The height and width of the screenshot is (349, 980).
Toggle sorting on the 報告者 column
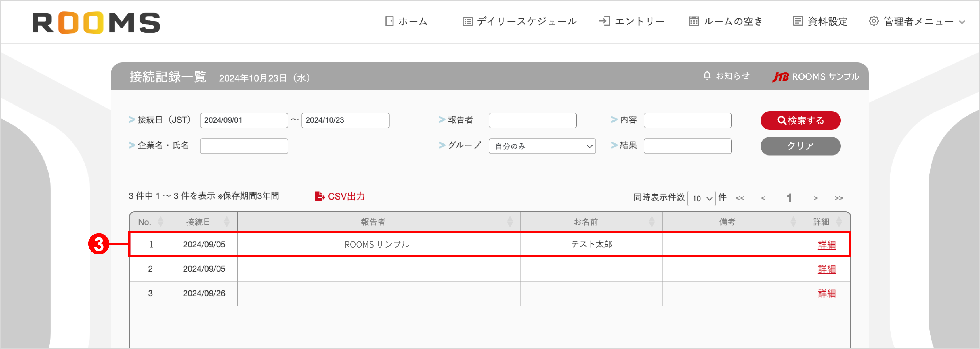click(x=510, y=221)
